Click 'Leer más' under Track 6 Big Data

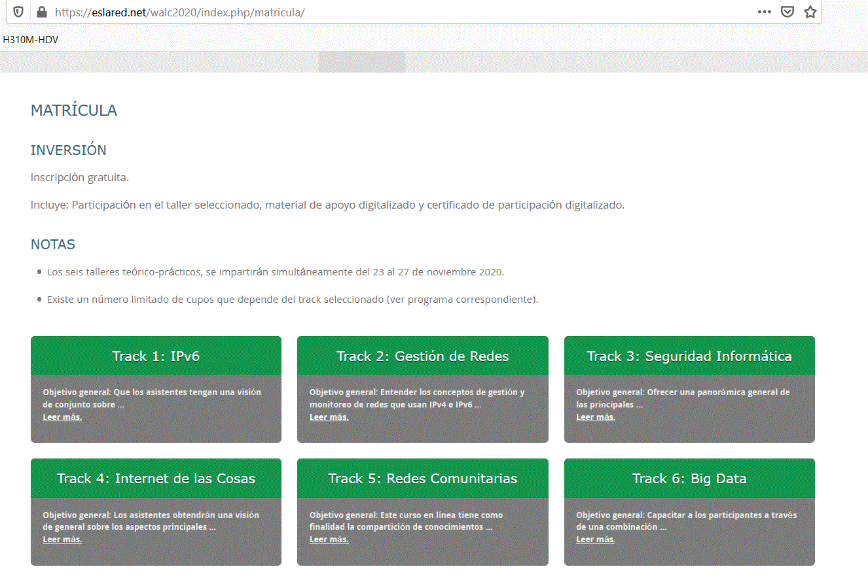point(596,540)
